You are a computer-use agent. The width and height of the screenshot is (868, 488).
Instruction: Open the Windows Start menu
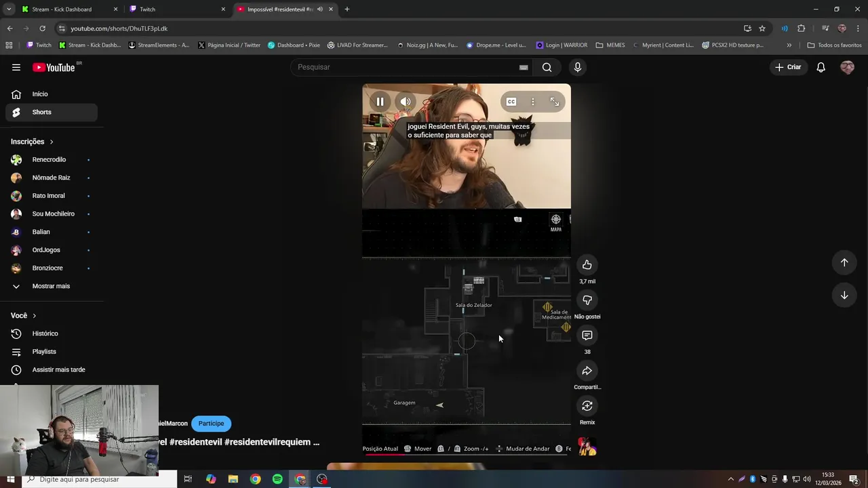click(9, 479)
